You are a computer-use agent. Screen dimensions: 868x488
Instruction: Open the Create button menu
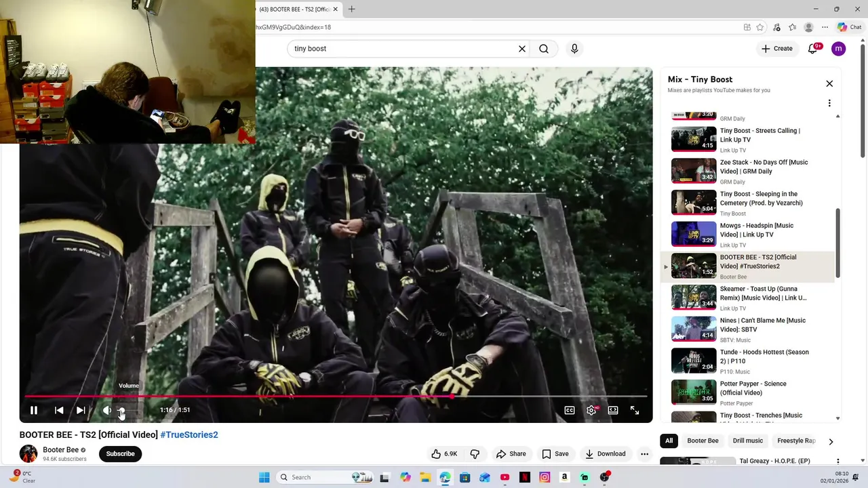coord(776,49)
